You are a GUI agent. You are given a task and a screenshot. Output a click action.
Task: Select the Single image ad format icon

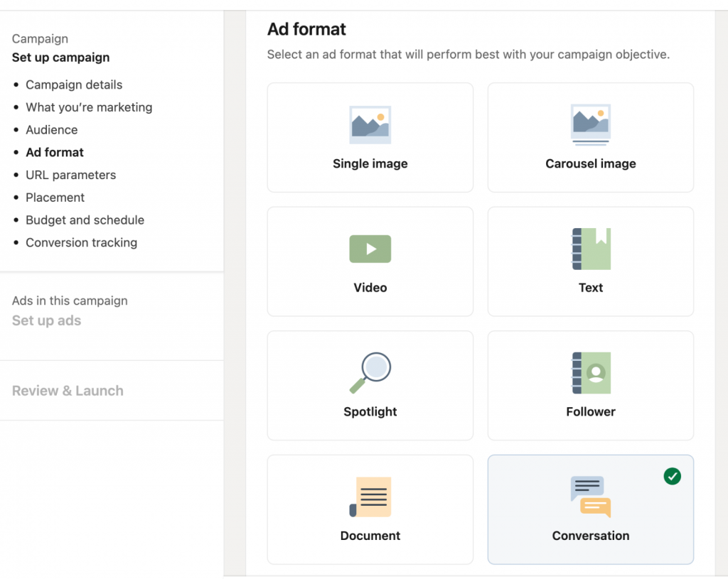370,124
